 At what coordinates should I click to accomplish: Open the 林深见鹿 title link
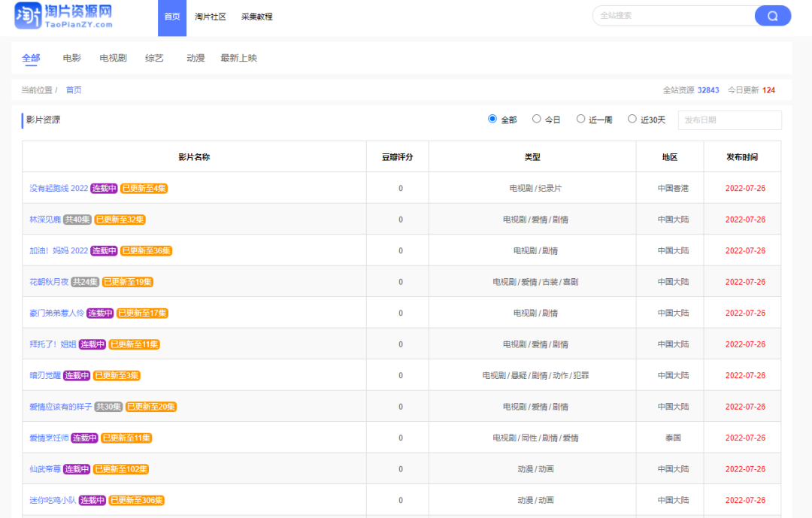pos(45,220)
